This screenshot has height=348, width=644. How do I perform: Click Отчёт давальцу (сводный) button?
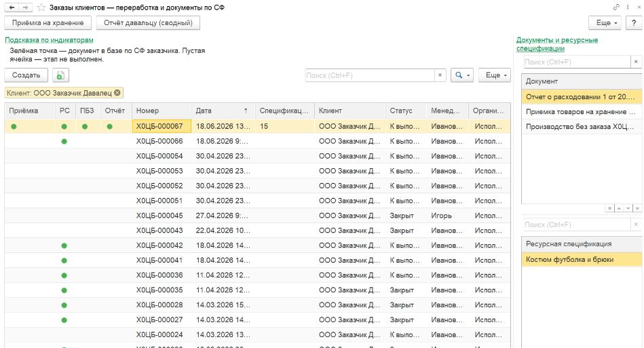[x=148, y=23]
